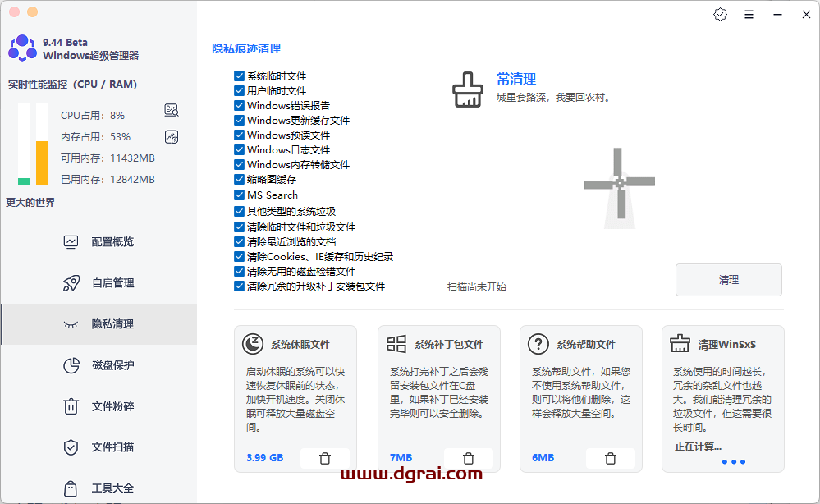Open the hamburger menu in title bar
The image size is (820, 504).
click(749, 15)
